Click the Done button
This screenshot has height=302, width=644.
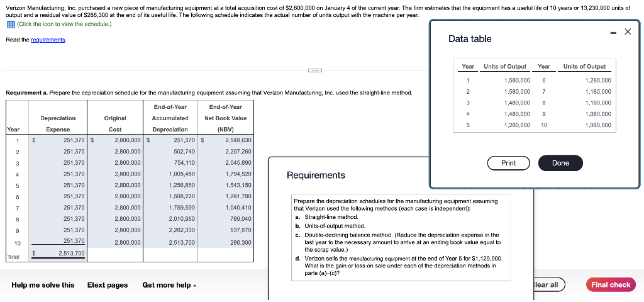click(560, 163)
